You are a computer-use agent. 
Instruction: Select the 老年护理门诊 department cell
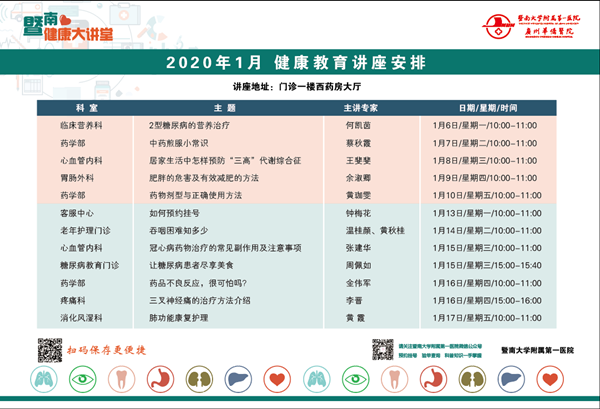85,231
